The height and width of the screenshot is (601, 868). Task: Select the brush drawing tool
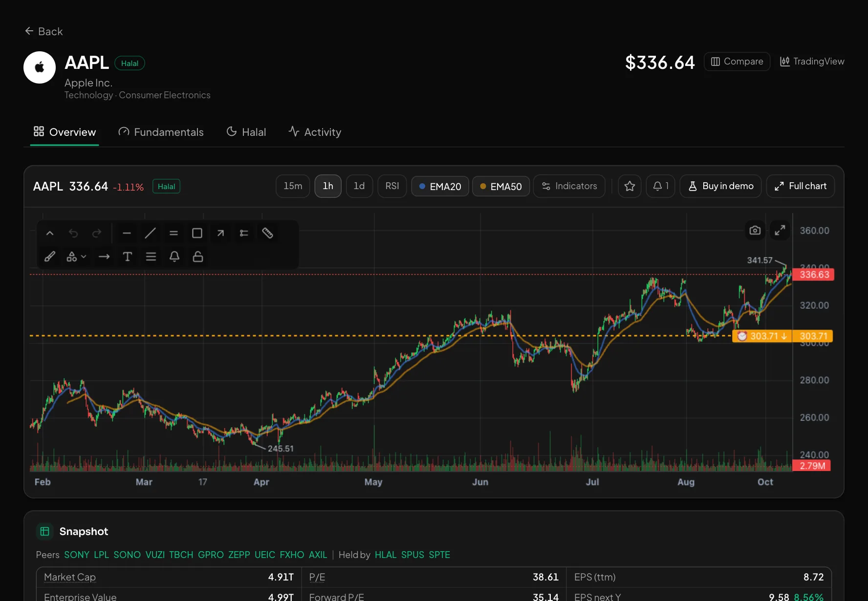point(50,257)
